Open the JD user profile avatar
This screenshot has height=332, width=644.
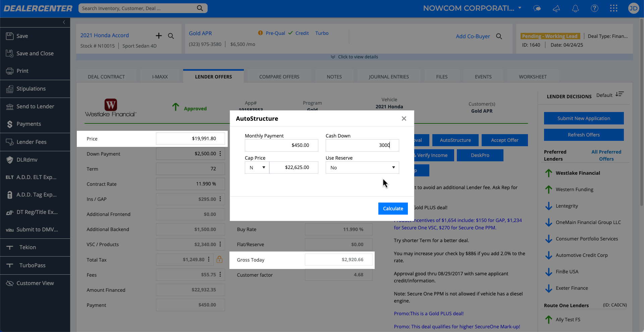pos(633,8)
